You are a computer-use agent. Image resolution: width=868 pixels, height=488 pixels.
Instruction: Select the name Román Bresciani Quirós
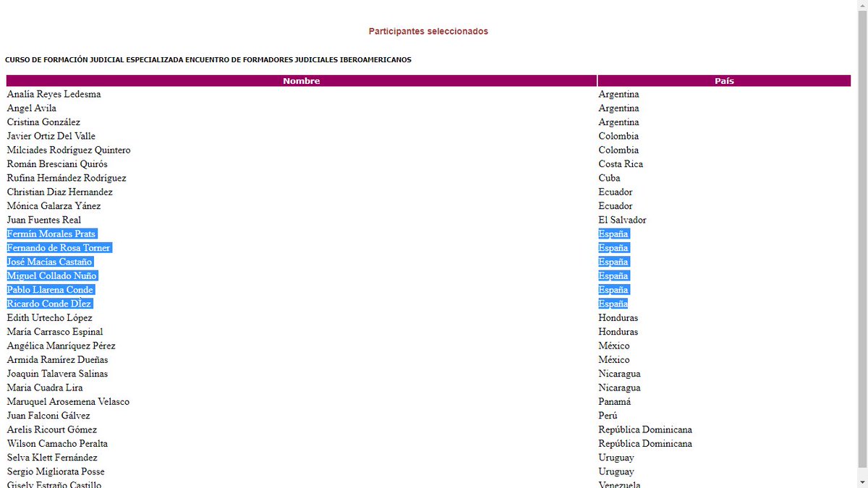tap(57, 164)
